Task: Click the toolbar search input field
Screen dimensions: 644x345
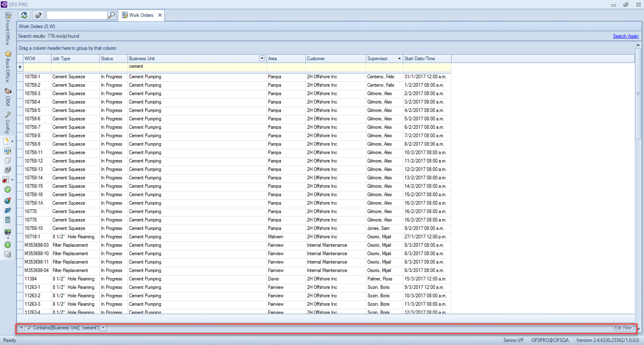Action: pyautogui.click(x=77, y=15)
